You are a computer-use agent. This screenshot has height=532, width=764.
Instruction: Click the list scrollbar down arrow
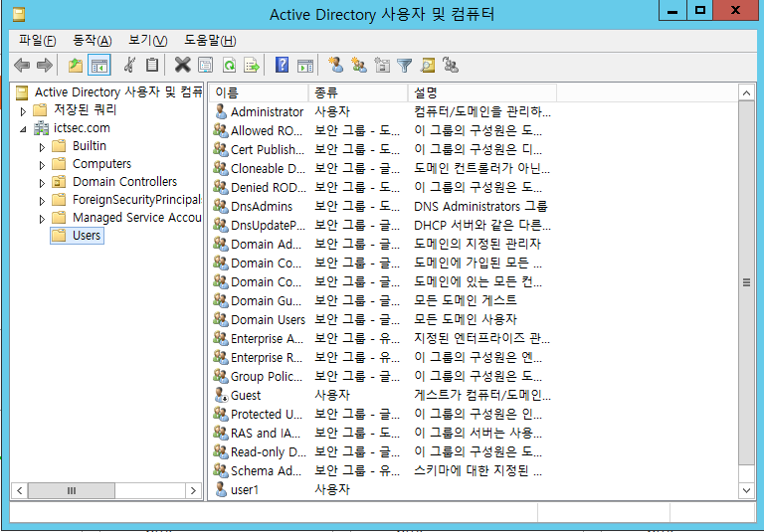pyautogui.click(x=746, y=490)
